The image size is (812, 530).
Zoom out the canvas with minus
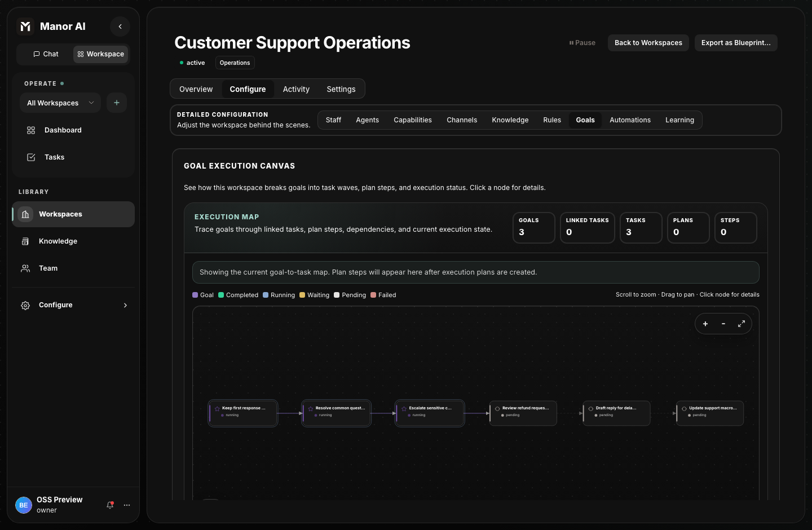coord(723,324)
